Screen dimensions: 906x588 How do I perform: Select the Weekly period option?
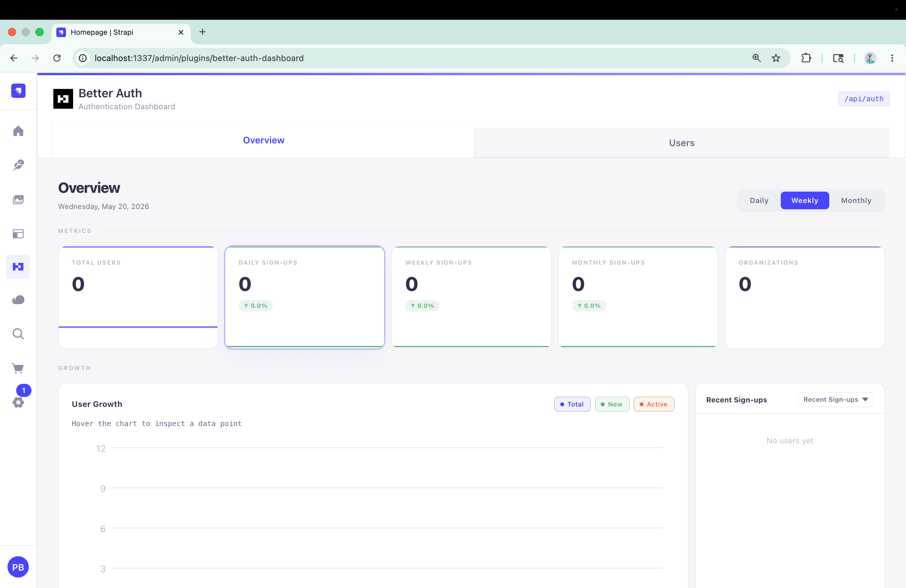(x=805, y=200)
